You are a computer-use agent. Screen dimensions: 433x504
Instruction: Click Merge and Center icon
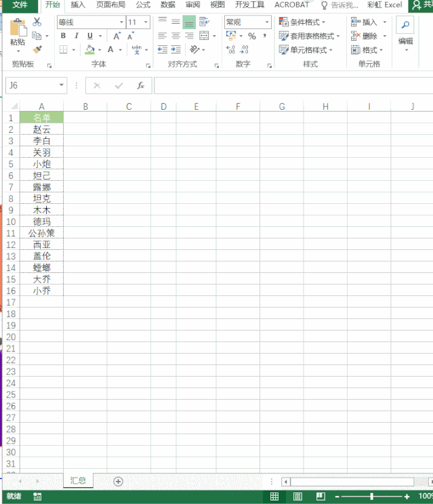point(204,36)
